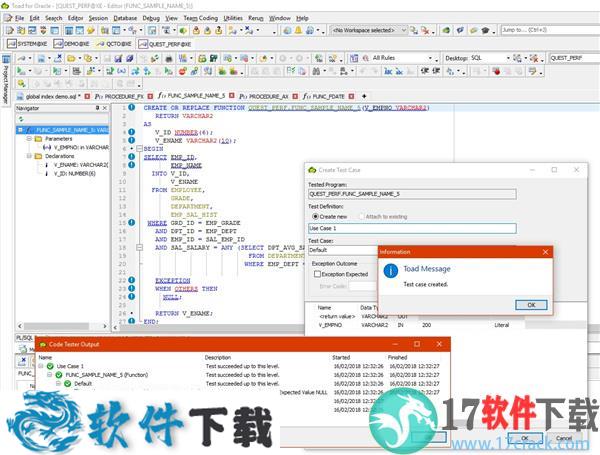Click the binoculars find icon
The width and height of the screenshot is (600, 455).
(x=316, y=71)
